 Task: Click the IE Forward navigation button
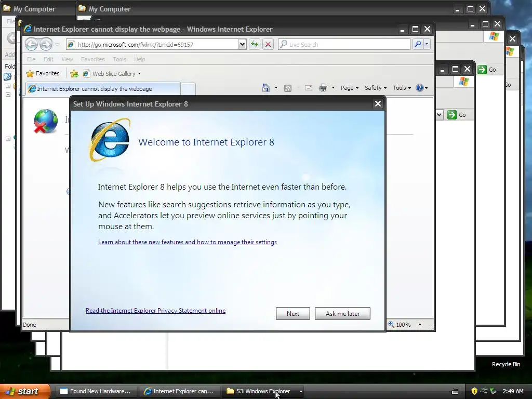pos(46,44)
